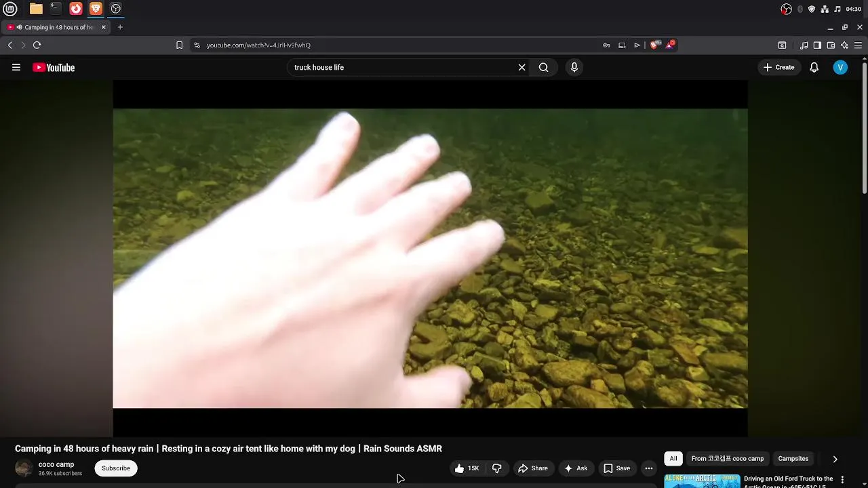Like the video showing 15K likes
The image size is (868, 488).
(467, 468)
